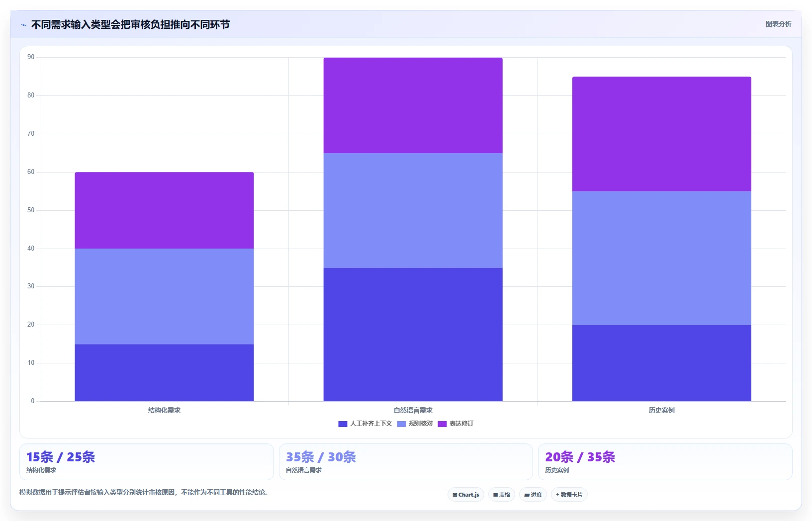Viewport: 812px width, 521px height.
Task: Toggle the 人工补齐上下文 legend swatch
Action: [343, 424]
